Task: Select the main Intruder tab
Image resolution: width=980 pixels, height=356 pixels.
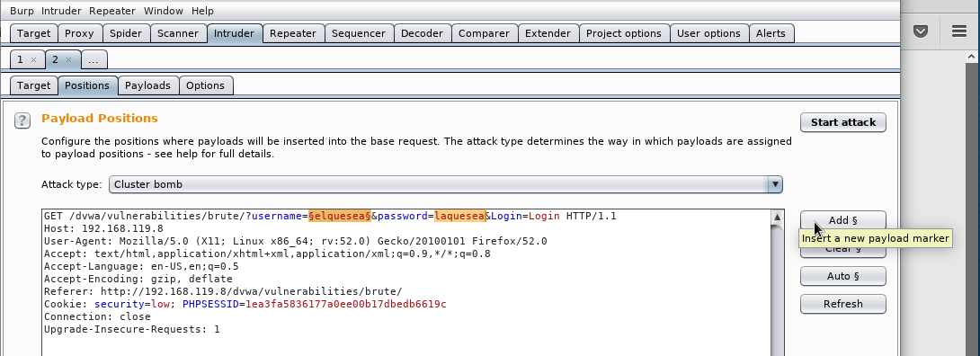Action: click(x=235, y=33)
